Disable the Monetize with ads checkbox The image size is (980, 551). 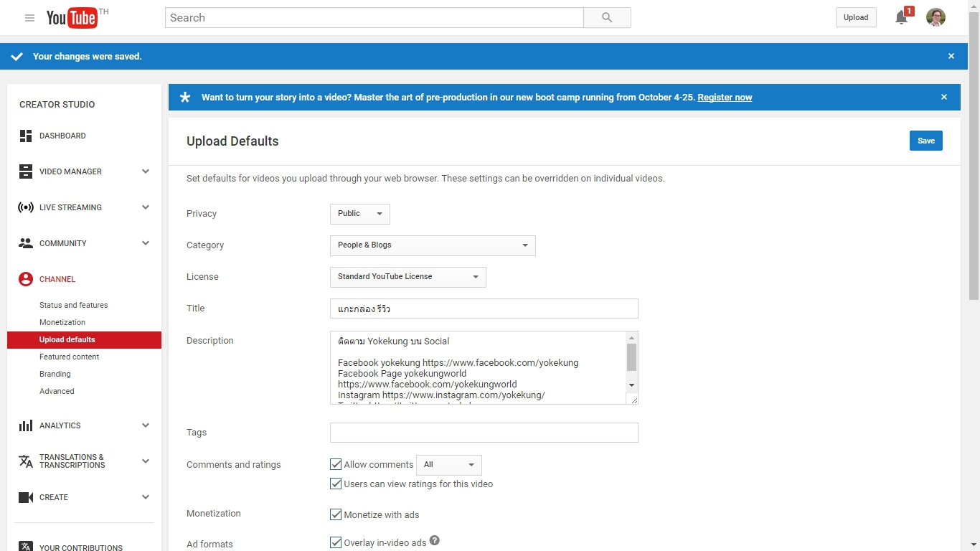(x=336, y=514)
